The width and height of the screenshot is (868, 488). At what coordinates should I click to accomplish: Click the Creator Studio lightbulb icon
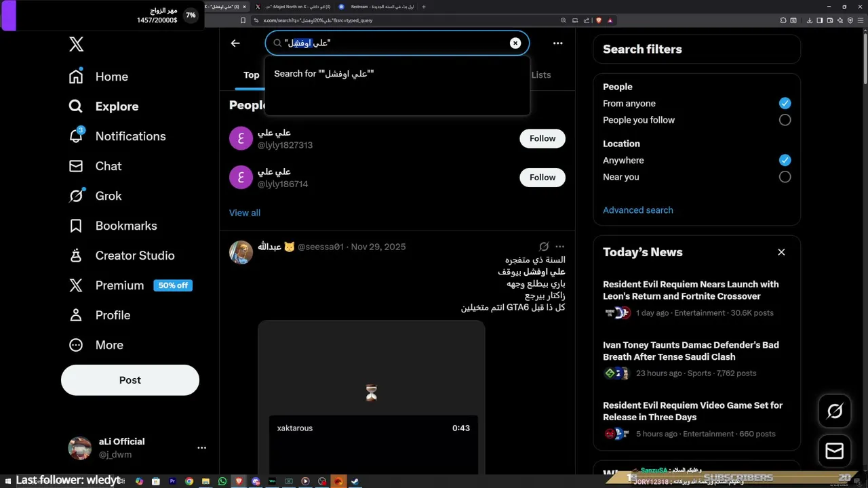(76, 256)
